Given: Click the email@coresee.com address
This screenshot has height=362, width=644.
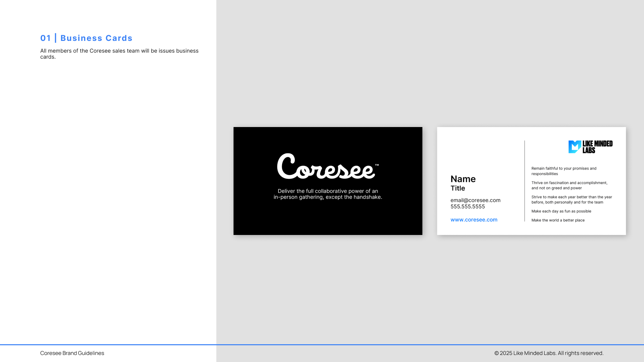Looking at the screenshot, I should point(475,200).
